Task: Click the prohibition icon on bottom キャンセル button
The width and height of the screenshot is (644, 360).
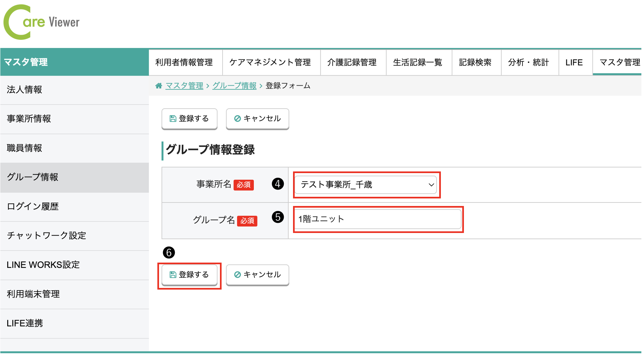Action: pos(237,275)
